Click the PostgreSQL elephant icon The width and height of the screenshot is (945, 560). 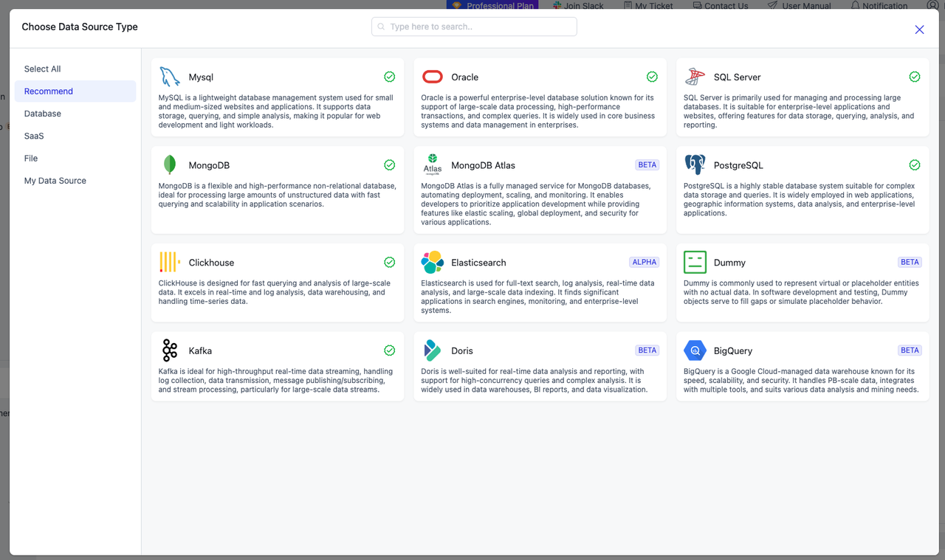pos(695,165)
